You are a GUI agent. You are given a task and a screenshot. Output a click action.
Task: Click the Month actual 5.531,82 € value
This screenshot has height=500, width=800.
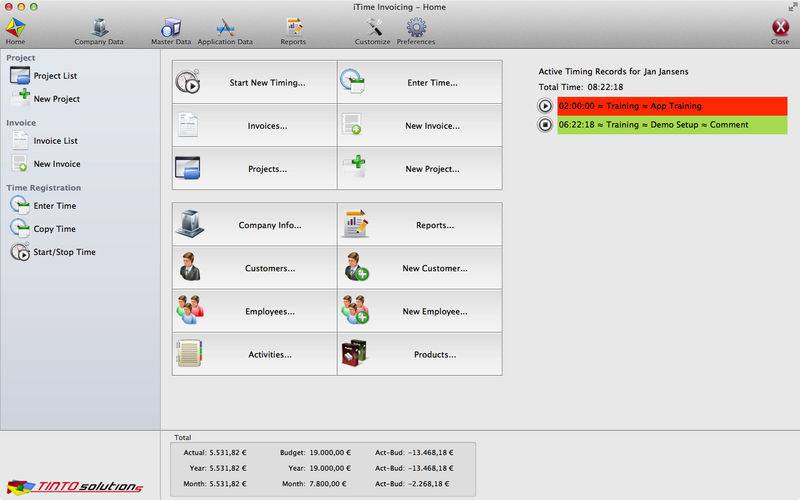point(228,483)
